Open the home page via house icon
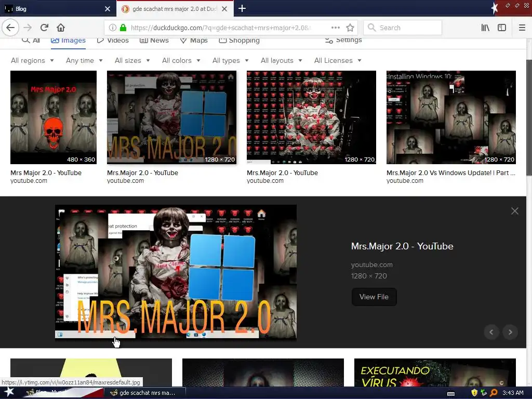 (x=61, y=28)
